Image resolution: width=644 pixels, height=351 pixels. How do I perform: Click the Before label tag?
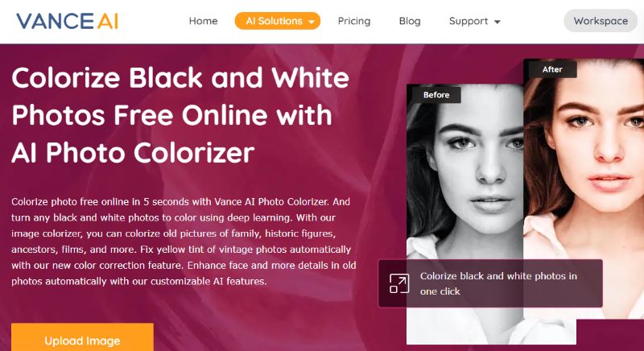pyautogui.click(x=436, y=95)
